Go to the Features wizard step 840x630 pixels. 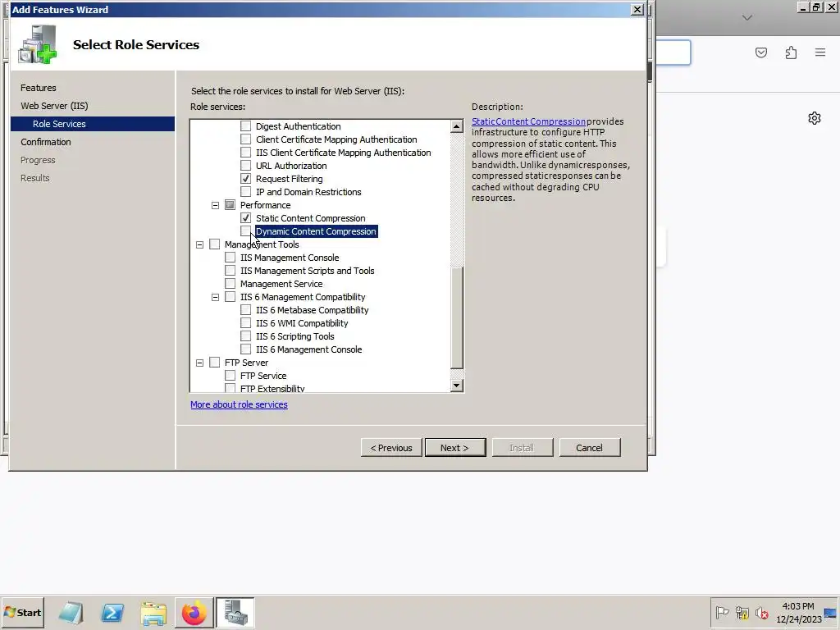pos(38,87)
